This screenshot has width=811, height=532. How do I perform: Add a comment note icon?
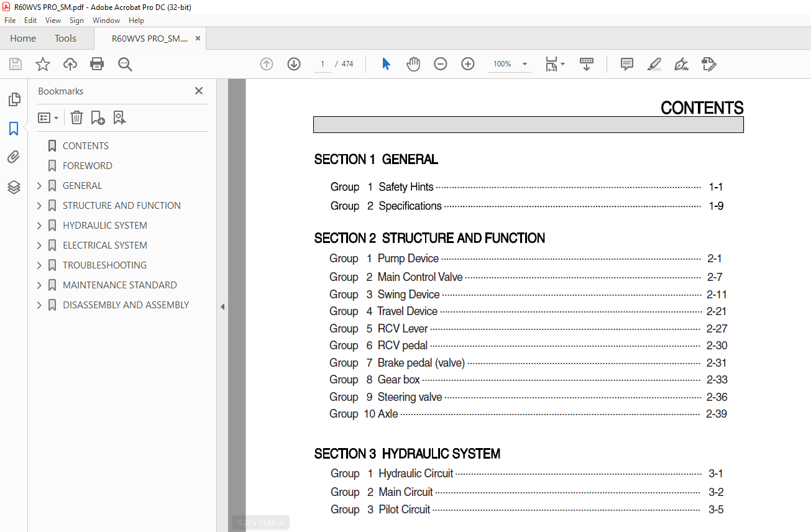tap(627, 64)
